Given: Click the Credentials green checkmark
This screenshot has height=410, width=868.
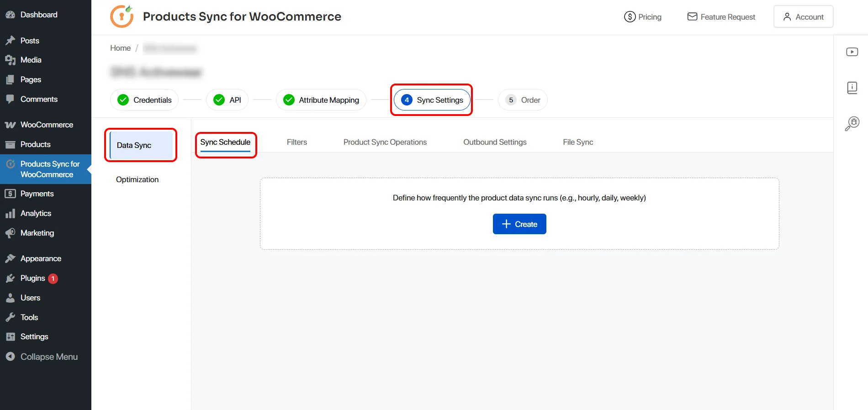Looking at the screenshot, I should (123, 100).
